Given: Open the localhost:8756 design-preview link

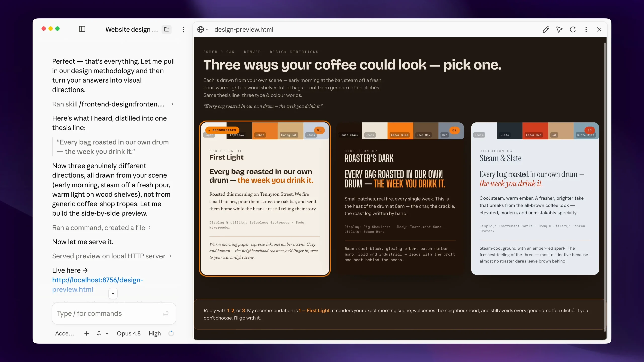Looking at the screenshot, I should [x=97, y=285].
